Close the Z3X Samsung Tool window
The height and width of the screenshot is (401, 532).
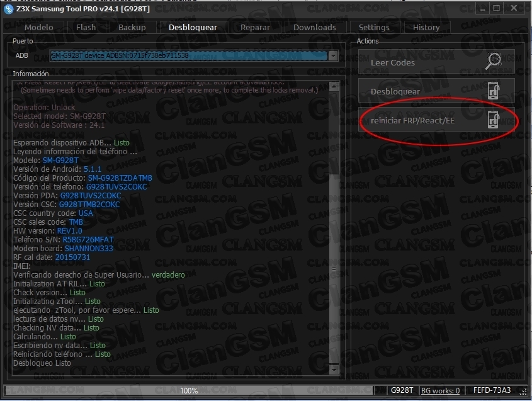tap(514, 8)
